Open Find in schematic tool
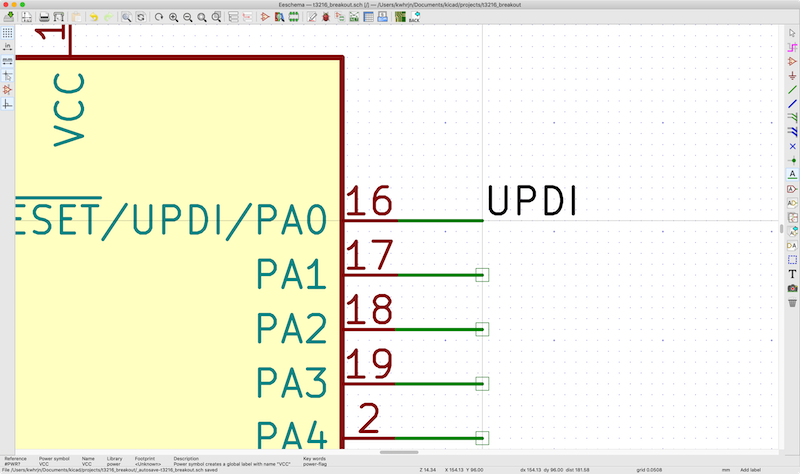This screenshot has height=474, width=800. point(127,17)
